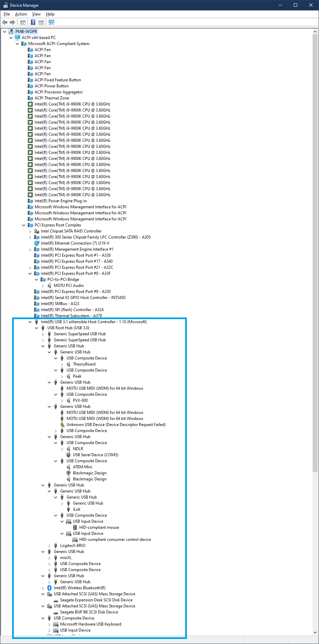Select Intel(R) PCI Express Root Port #9 - A330

(76, 292)
